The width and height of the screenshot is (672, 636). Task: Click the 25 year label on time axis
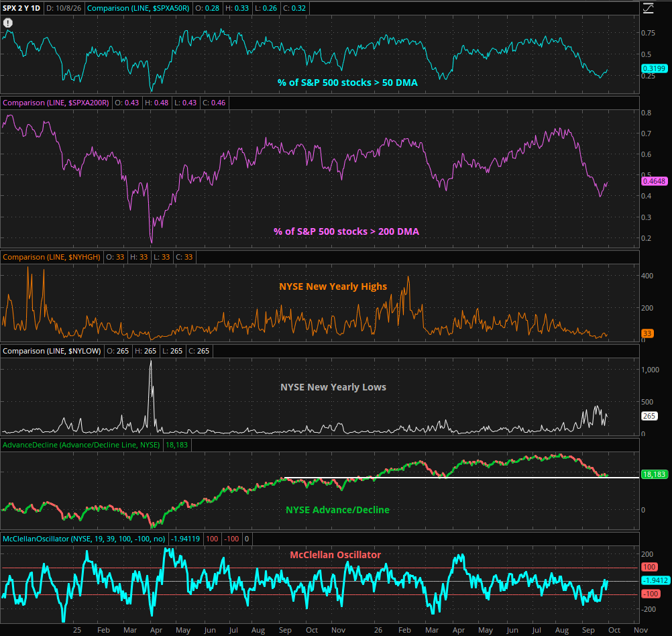coord(76,630)
